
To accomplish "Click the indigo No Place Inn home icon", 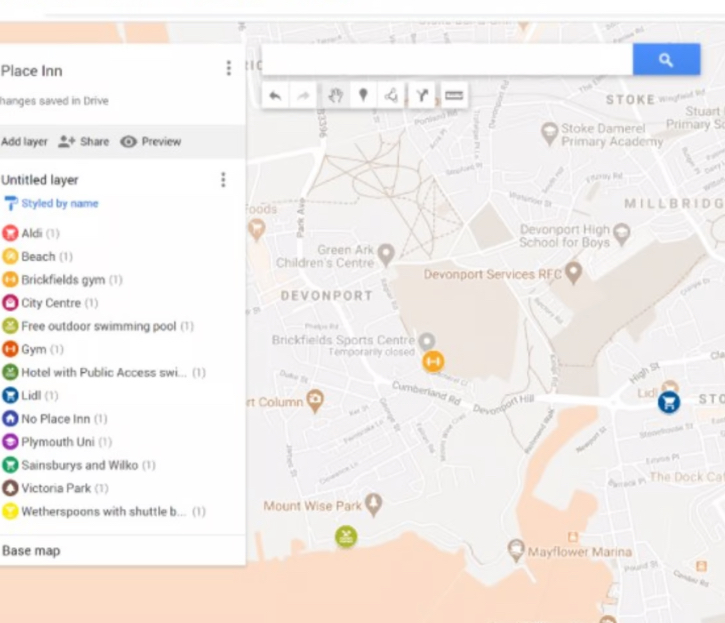I will (10, 418).
